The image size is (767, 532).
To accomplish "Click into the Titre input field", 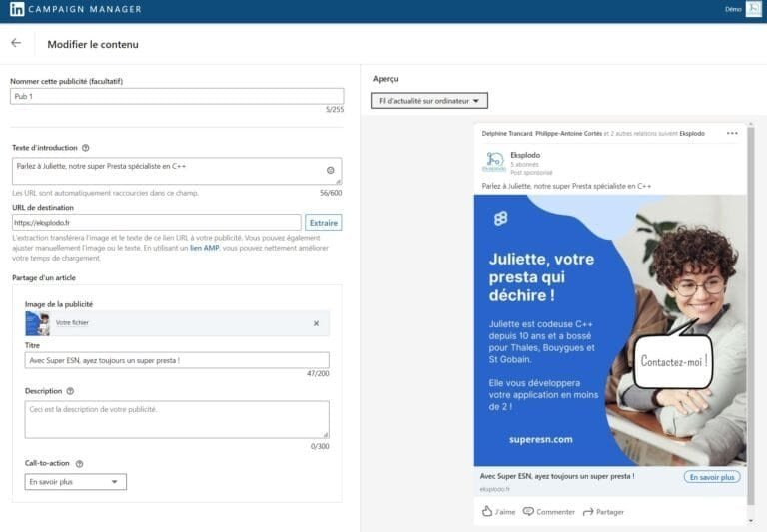I will tap(177, 361).
